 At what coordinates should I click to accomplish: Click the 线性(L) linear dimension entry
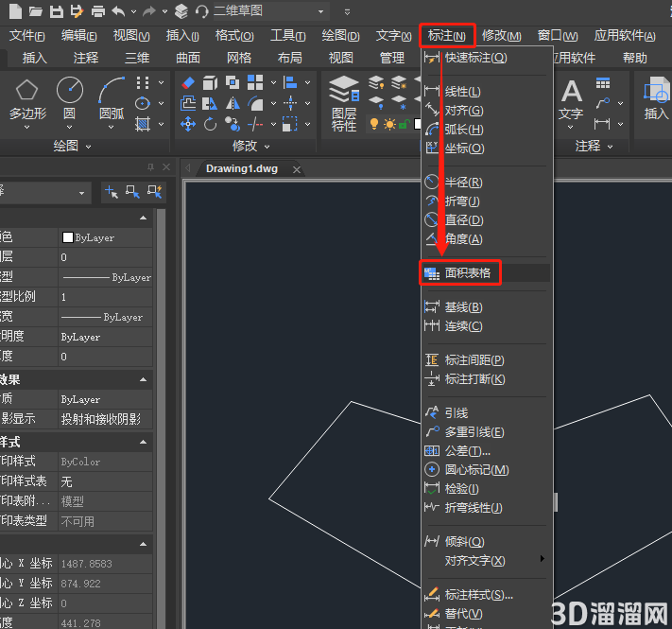point(462,92)
